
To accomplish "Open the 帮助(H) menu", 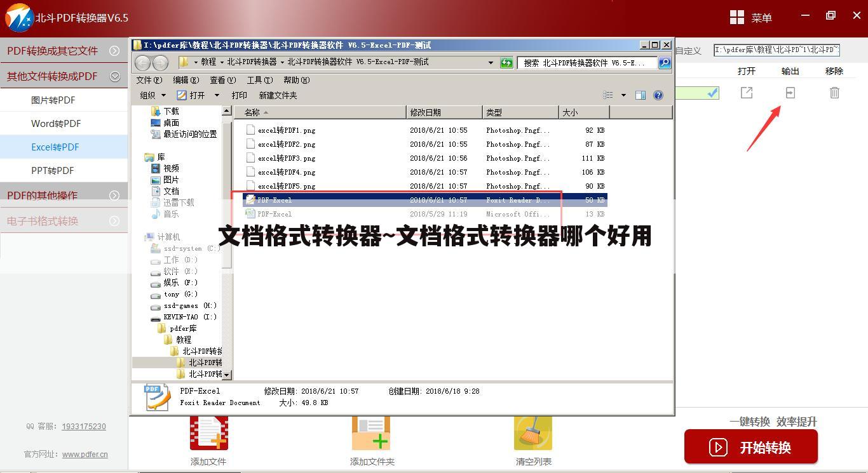I will (x=297, y=80).
